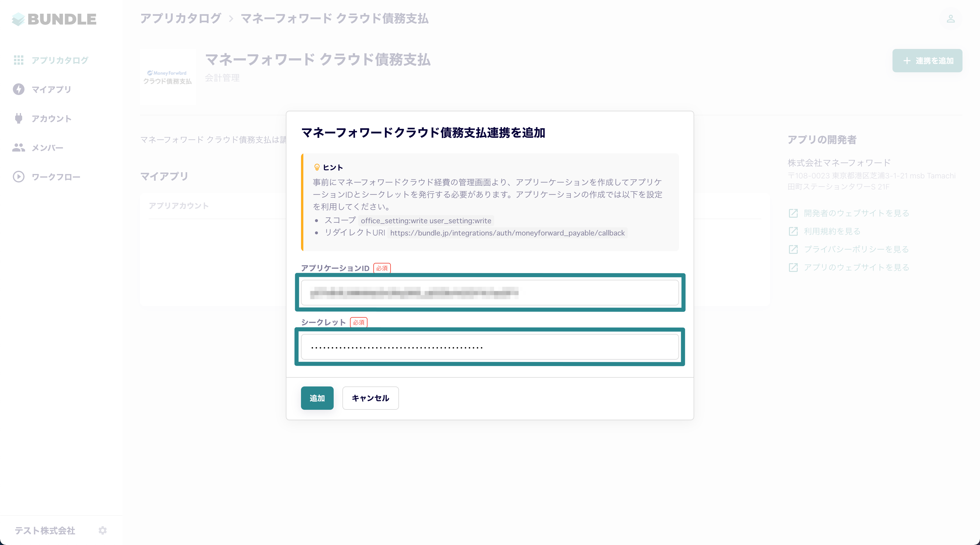
Task: Select the マイアプリ lightning icon
Action: tap(19, 89)
